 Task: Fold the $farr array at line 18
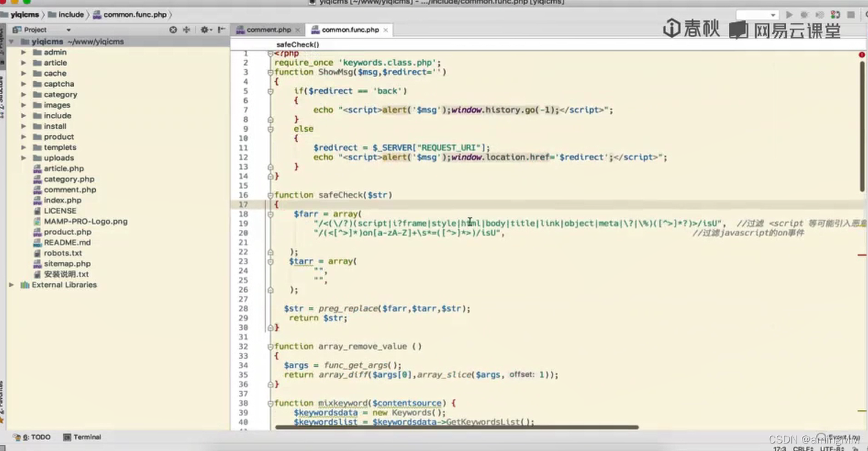point(270,214)
